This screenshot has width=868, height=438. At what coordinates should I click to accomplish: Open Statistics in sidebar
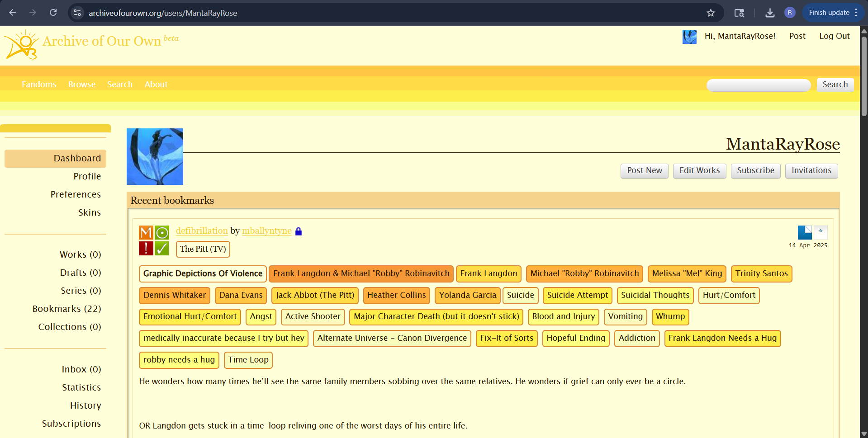pyautogui.click(x=81, y=387)
